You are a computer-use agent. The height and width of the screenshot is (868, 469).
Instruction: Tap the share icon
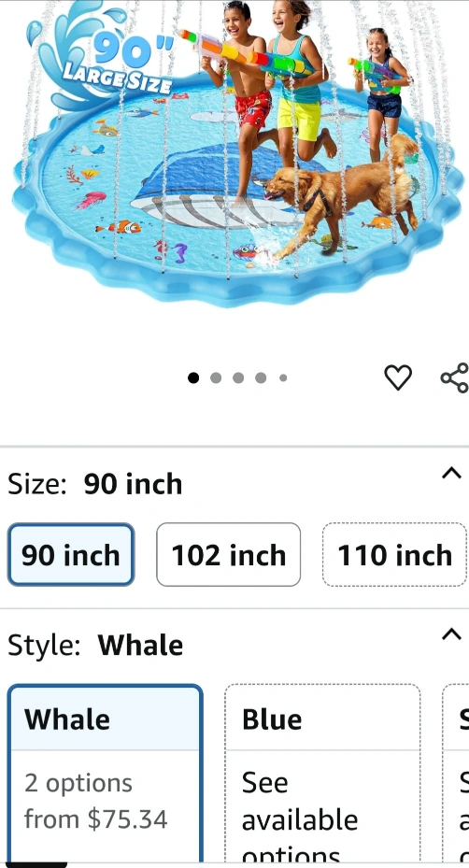pyautogui.click(x=455, y=378)
